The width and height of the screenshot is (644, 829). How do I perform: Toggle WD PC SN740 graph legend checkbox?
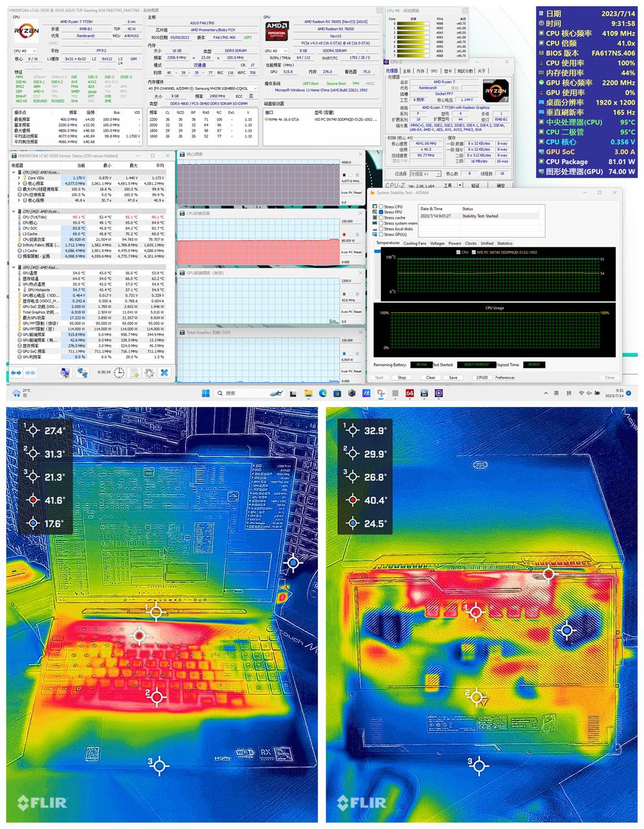(474, 252)
